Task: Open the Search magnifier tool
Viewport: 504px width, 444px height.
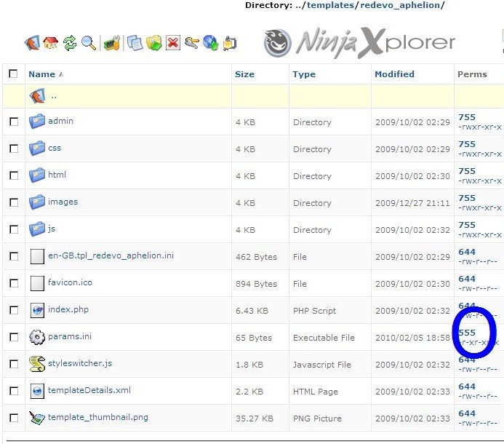Action: pos(89,43)
